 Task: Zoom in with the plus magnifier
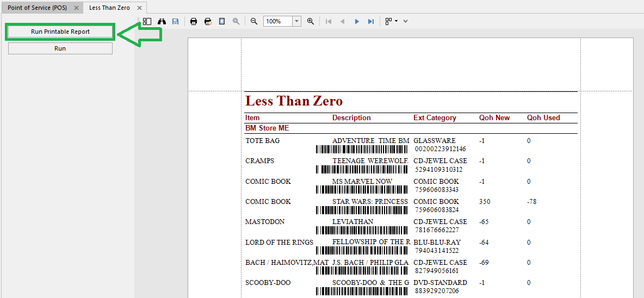tap(311, 21)
